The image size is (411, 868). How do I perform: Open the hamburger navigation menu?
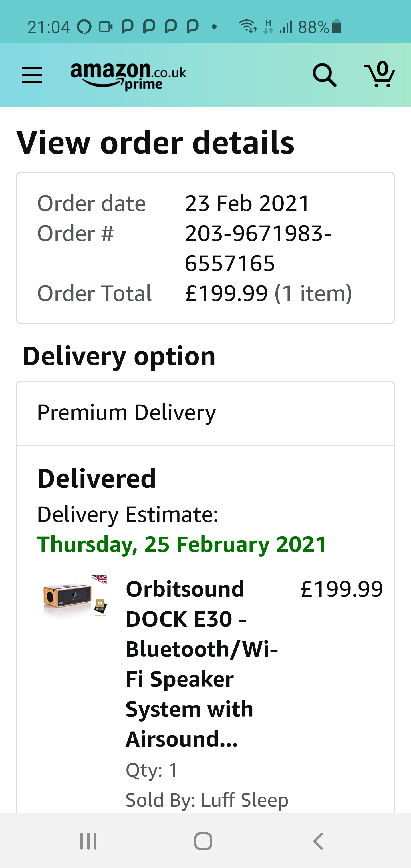[32, 75]
